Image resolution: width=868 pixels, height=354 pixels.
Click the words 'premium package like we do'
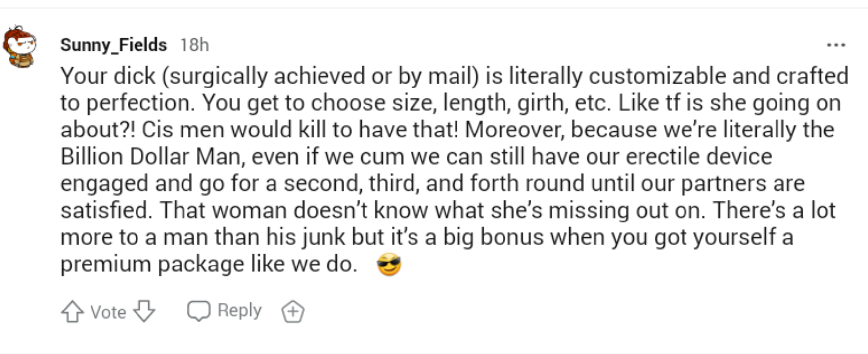tap(208, 264)
